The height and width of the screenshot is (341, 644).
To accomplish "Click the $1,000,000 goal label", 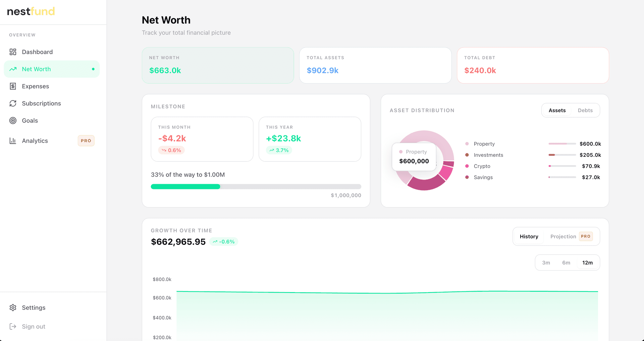I will pyautogui.click(x=346, y=195).
